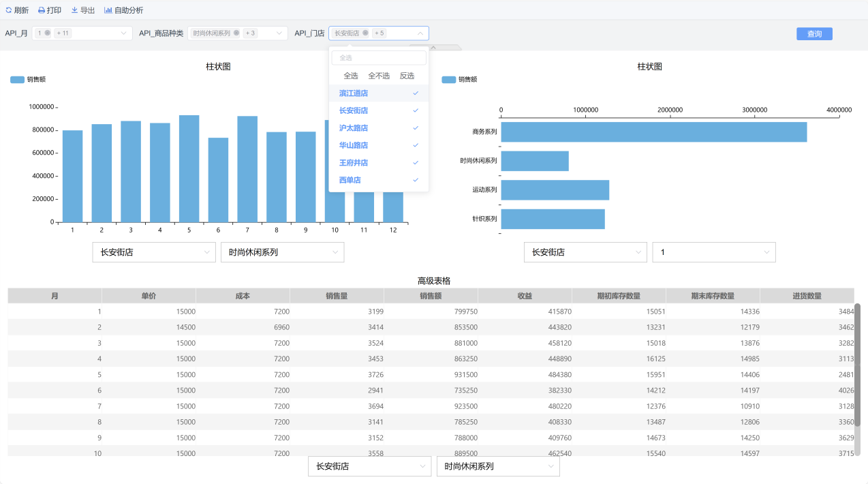Open 自助分析 self-service analysis

click(x=123, y=10)
